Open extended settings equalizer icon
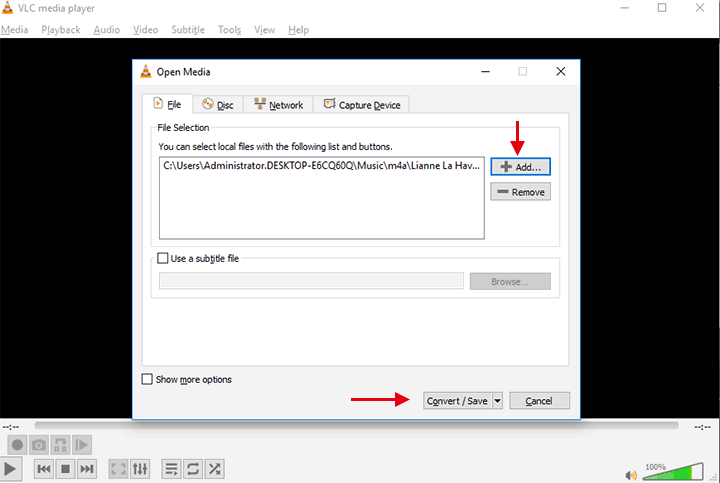This screenshot has width=720, height=483. point(140,469)
